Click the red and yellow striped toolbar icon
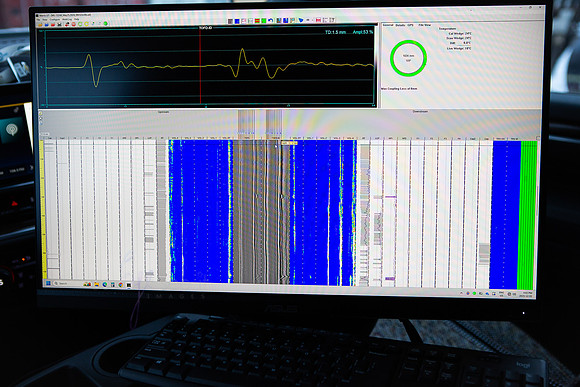 [x=257, y=21]
